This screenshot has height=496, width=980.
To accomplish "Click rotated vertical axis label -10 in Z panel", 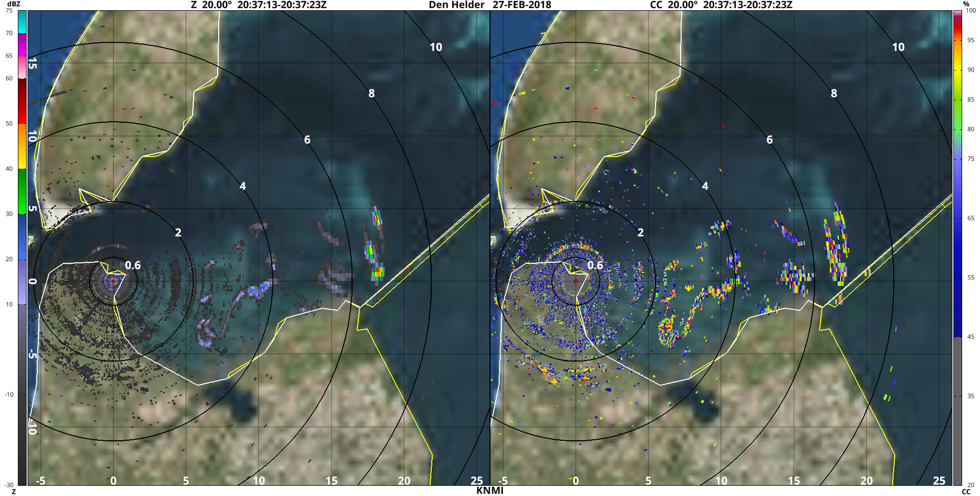I will click(x=32, y=426).
